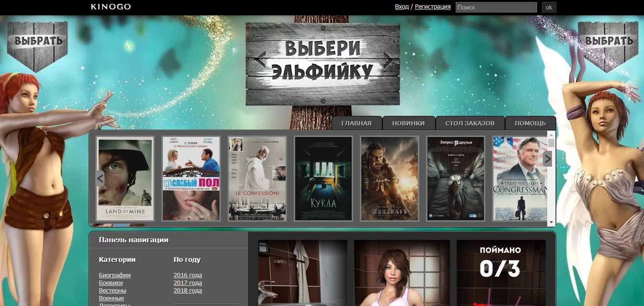Click the carousel scrollbar down arrow

[x=552, y=223]
